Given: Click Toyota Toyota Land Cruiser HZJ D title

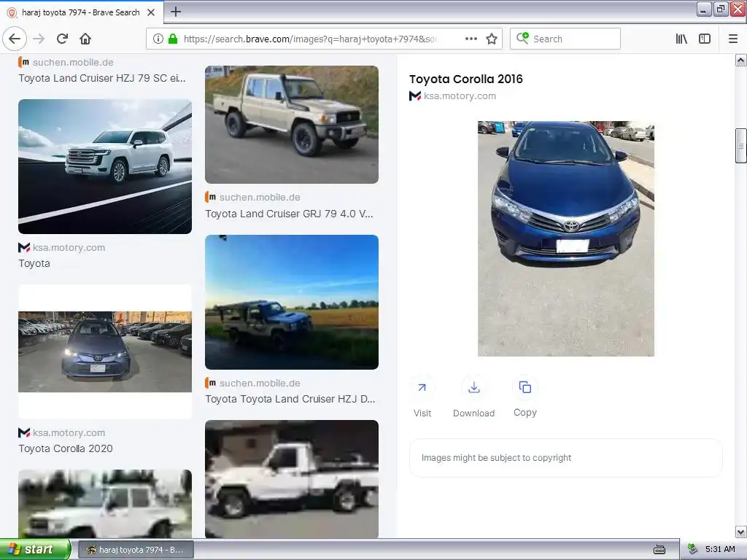Looking at the screenshot, I should click(x=290, y=399).
